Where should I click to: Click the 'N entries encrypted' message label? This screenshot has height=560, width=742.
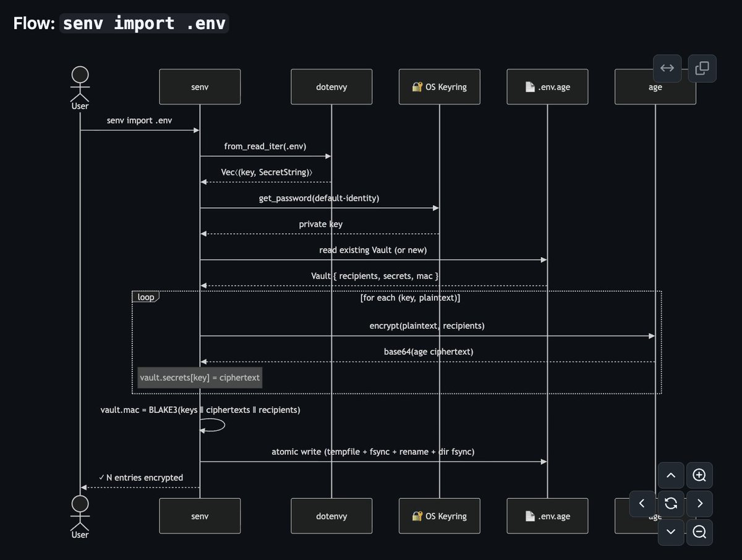(140, 478)
